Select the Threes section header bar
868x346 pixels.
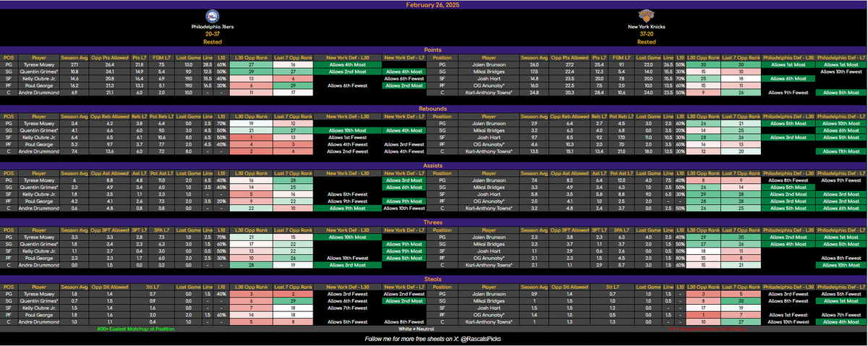pyautogui.click(x=434, y=224)
